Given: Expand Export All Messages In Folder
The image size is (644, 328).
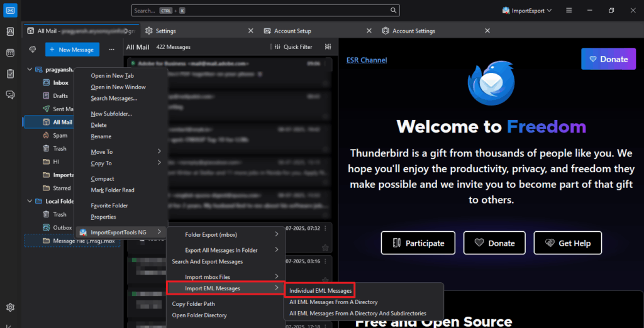Looking at the screenshot, I should pos(226,250).
